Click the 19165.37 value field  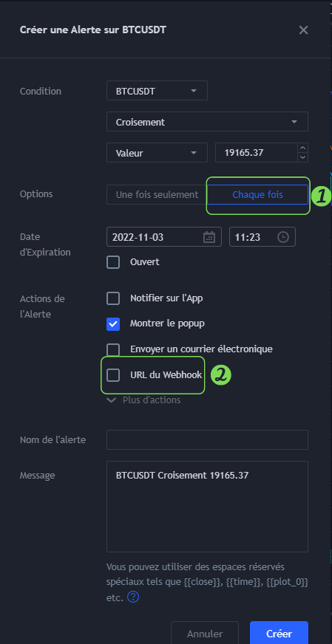point(256,153)
